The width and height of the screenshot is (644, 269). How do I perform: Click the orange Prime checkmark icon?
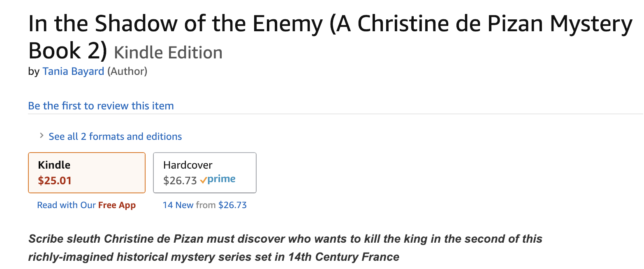coord(203,181)
